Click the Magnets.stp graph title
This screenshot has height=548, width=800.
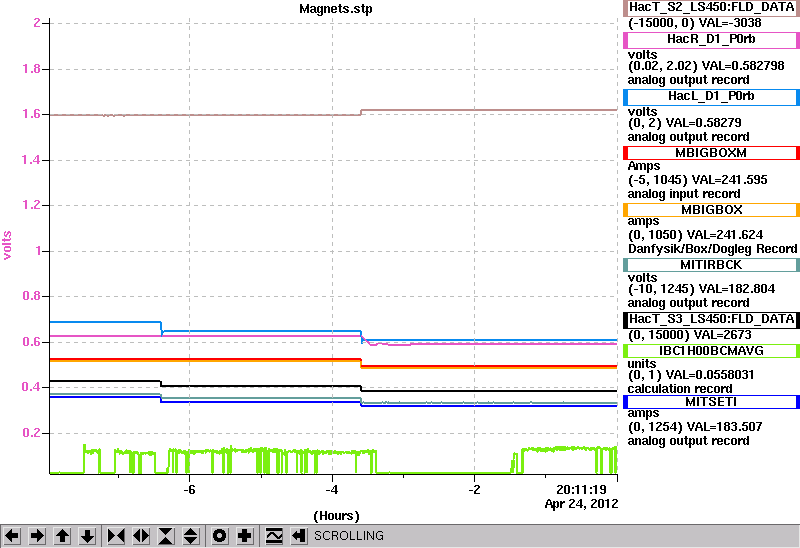pos(336,9)
